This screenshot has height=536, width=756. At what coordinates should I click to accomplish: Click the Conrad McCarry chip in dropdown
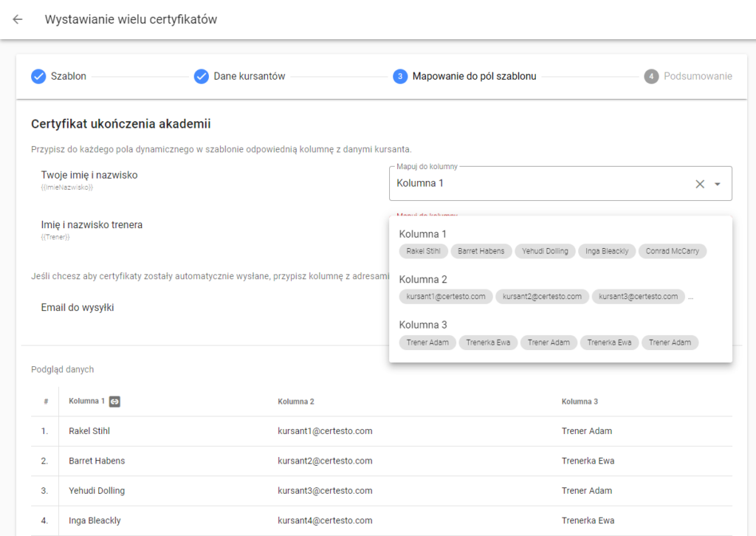672,251
